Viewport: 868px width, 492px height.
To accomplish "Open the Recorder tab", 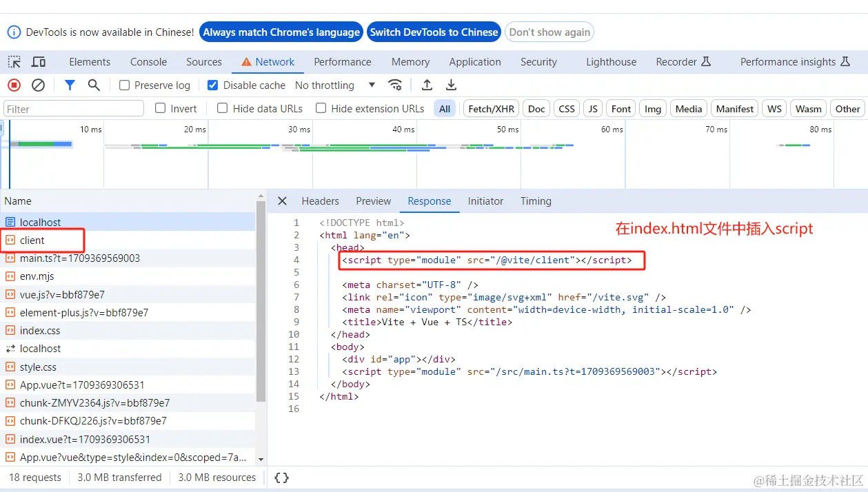I will pos(683,62).
